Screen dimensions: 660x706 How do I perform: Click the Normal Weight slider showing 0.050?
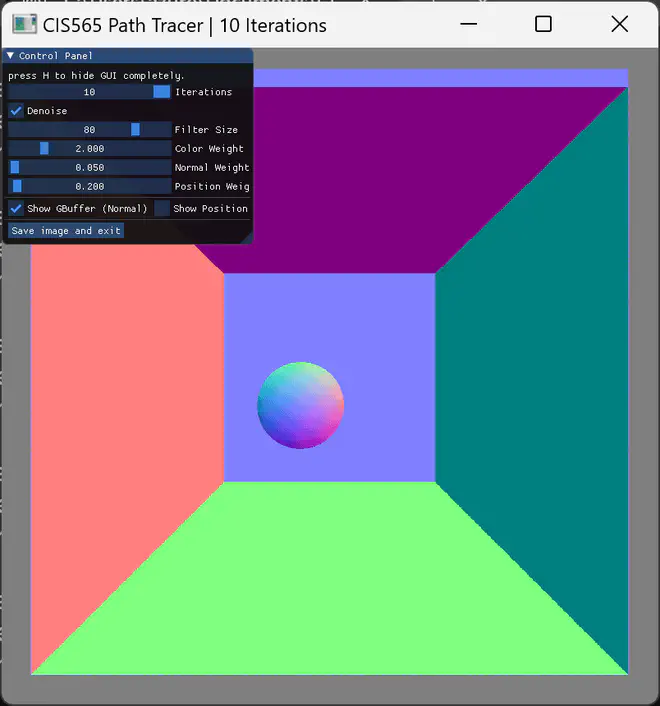(x=90, y=168)
